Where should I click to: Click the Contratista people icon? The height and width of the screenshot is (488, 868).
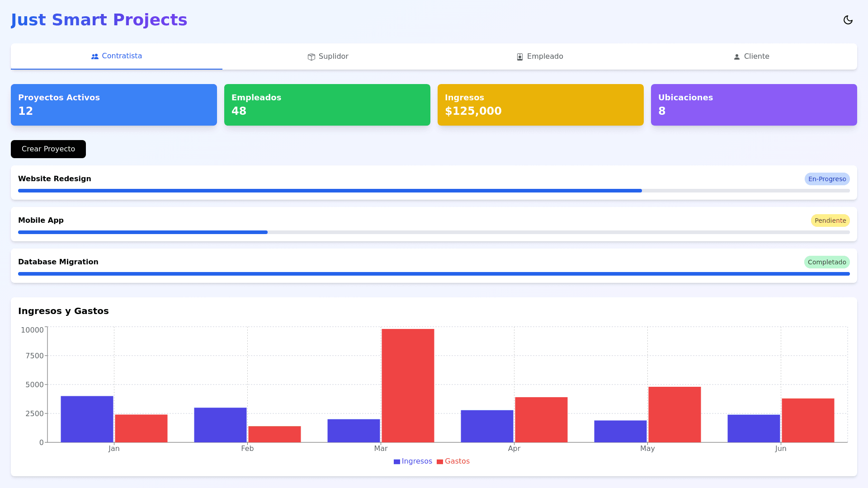95,56
